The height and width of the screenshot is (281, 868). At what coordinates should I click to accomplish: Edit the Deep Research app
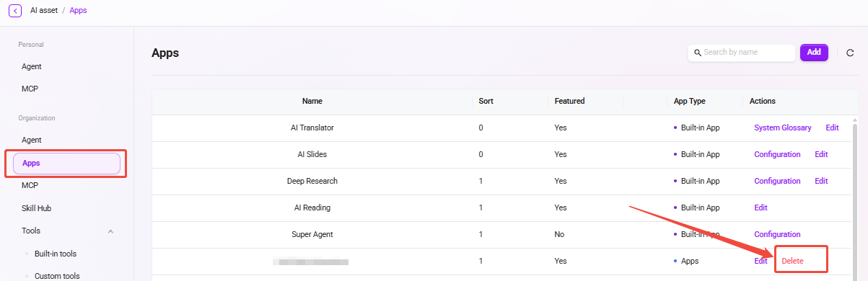(821, 181)
